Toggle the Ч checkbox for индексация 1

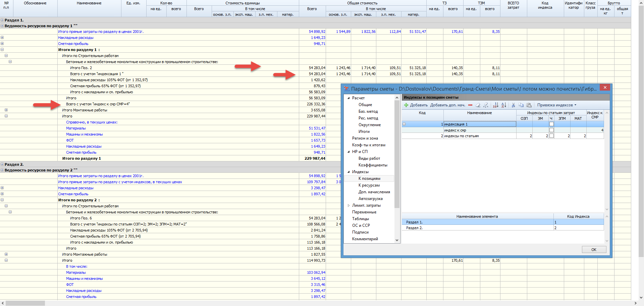pos(551,124)
